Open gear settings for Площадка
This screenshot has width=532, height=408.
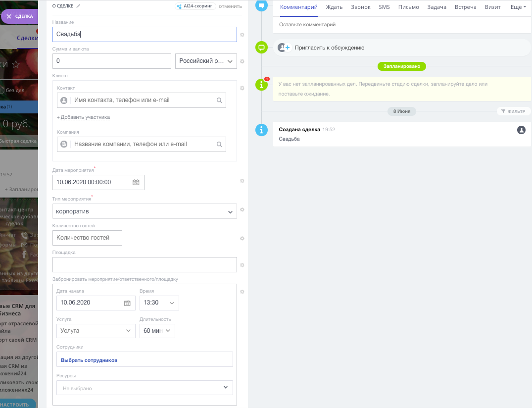(242, 265)
